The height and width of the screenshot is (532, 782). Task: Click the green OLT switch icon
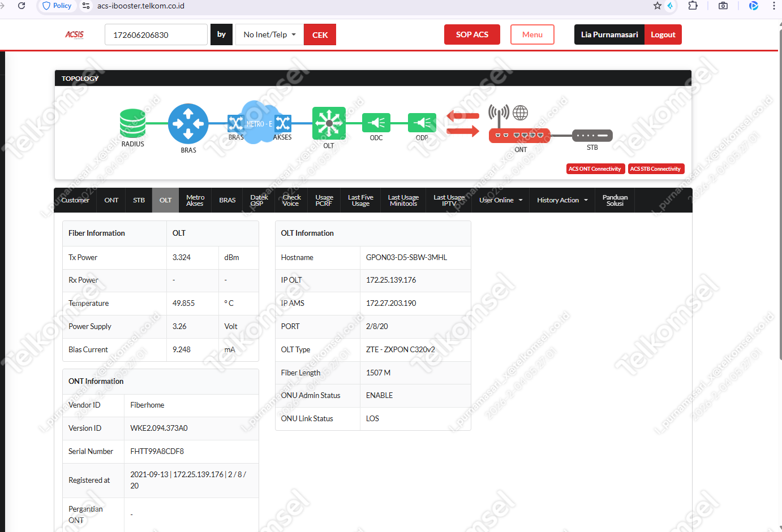tap(329, 123)
